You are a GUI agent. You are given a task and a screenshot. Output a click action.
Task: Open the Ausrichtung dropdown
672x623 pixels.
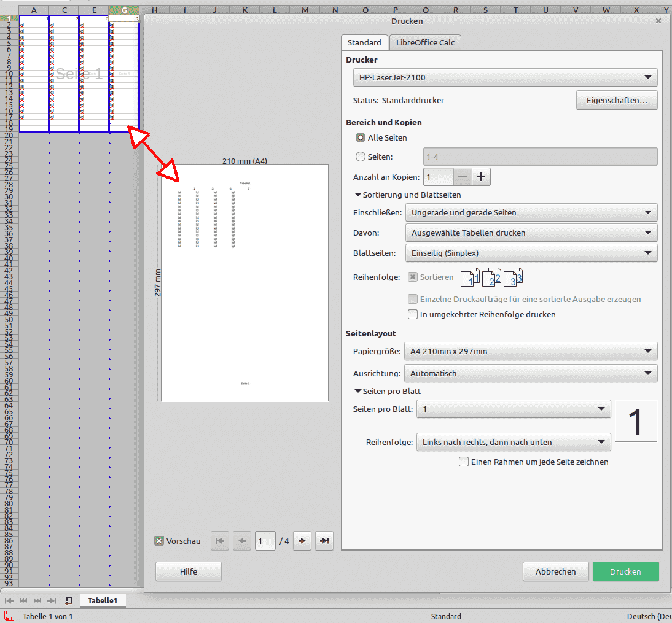click(531, 373)
